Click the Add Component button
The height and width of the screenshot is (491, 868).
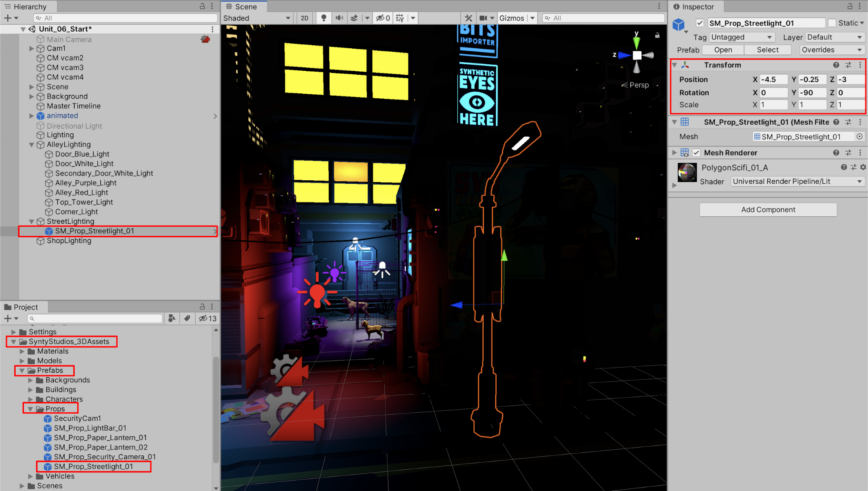[x=768, y=209]
